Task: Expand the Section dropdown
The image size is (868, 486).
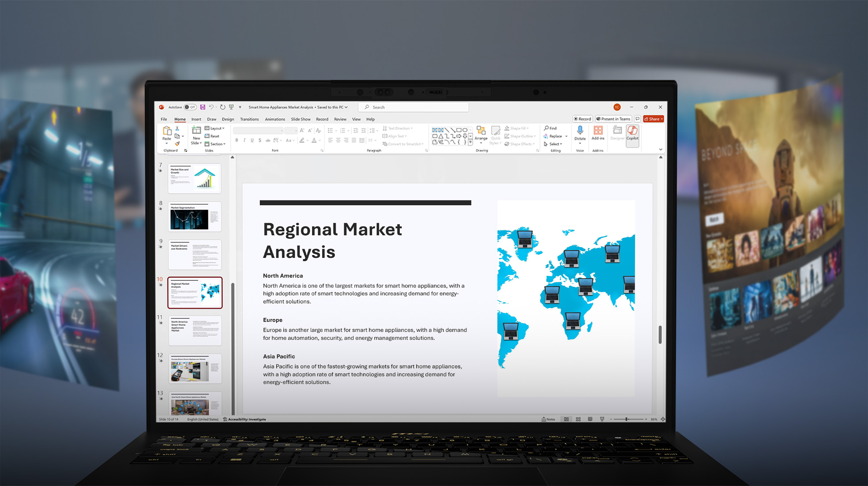Action: pyautogui.click(x=215, y=144)
